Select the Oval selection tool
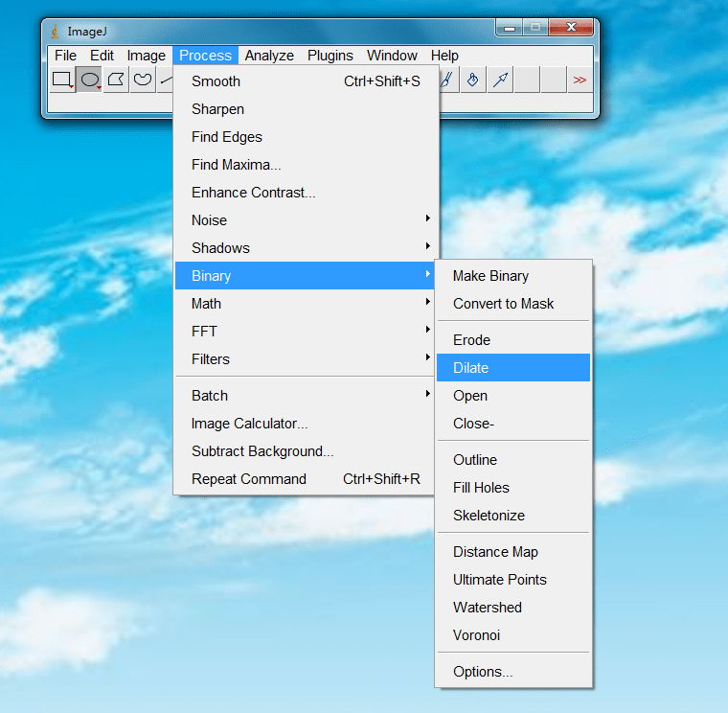The height and width of the screenshot is (713, 728). [89, 80]
